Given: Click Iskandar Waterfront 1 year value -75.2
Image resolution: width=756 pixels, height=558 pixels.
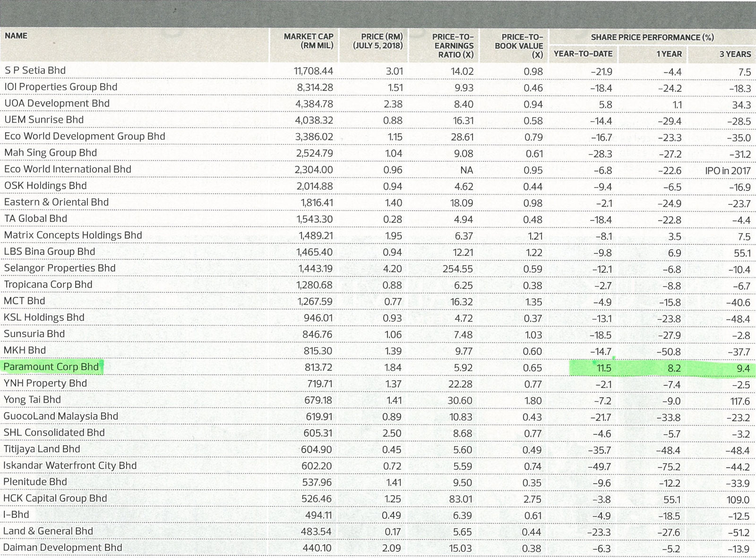Looking at the screenshot, I should [x=669, y=467].
